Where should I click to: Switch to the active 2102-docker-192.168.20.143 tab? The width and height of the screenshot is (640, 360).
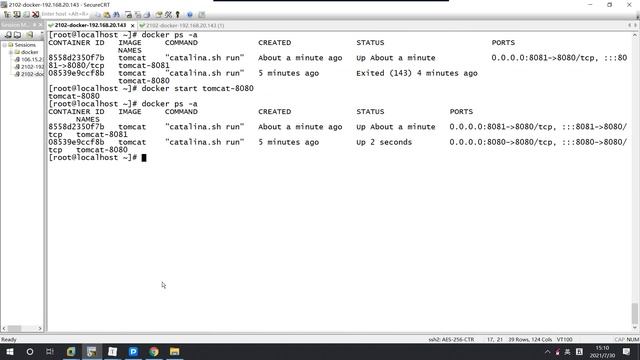coord(90,25)
